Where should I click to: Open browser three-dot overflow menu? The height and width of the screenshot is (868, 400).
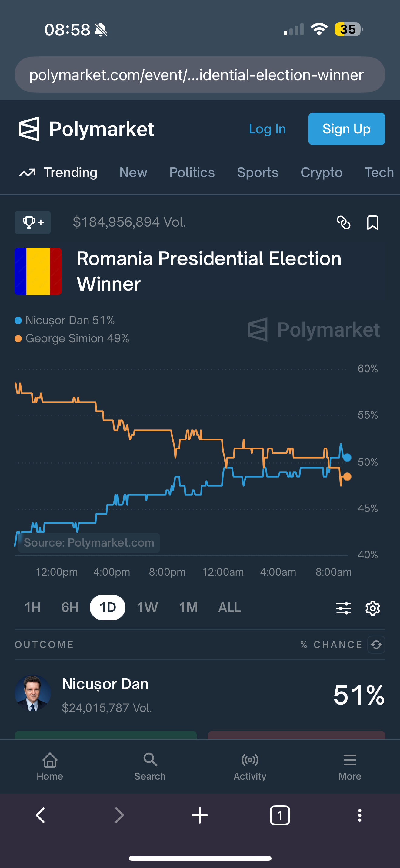[359, 815]
